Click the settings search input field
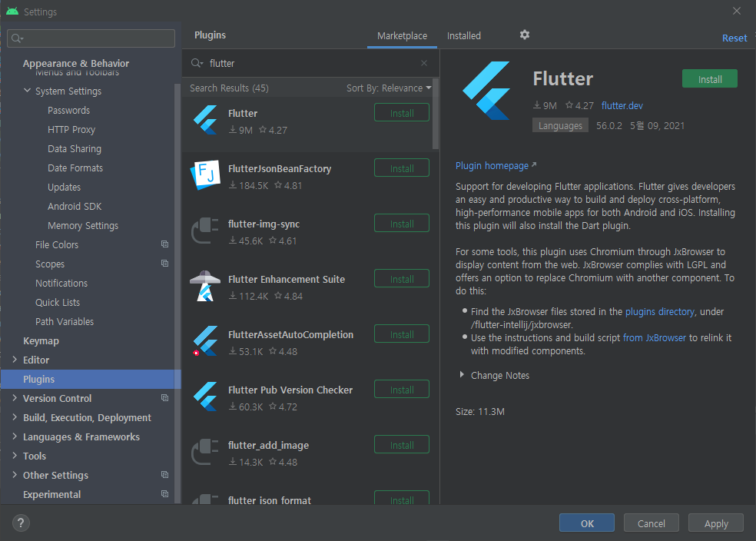 91,38
